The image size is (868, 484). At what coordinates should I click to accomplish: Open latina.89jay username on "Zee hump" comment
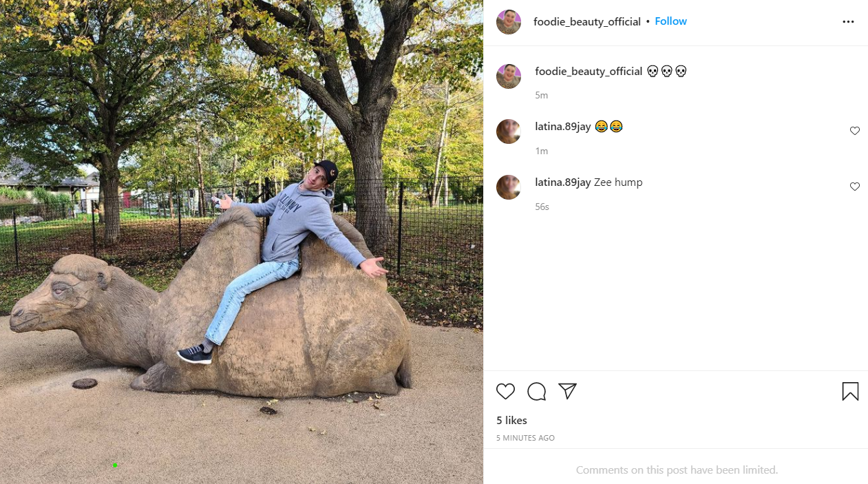[x=563, y=182]
